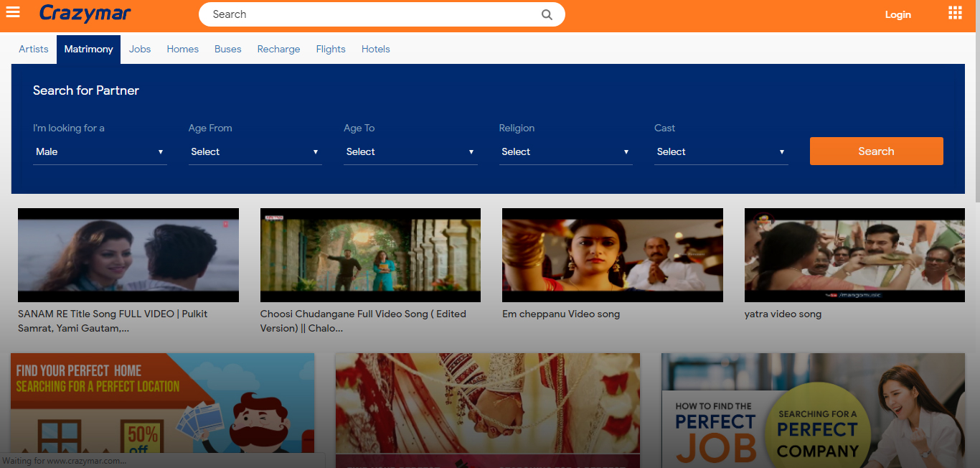Open the SANAM RE Title Song thumbnail

point(128,255)
